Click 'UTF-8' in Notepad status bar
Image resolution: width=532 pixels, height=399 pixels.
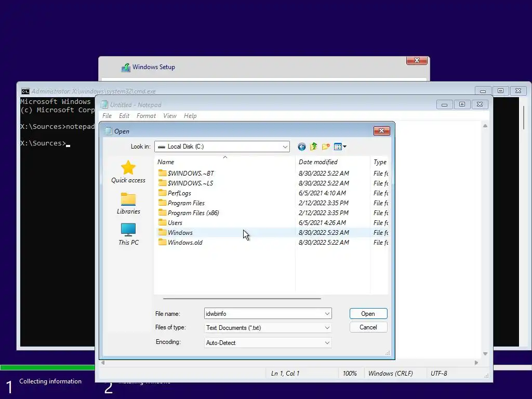(x=438, y=374)
